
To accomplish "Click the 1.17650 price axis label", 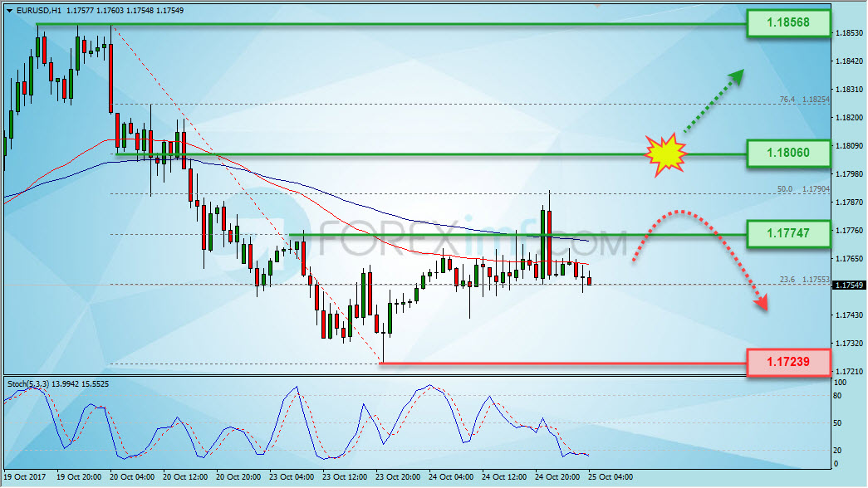I will click(x=849, y=258).
